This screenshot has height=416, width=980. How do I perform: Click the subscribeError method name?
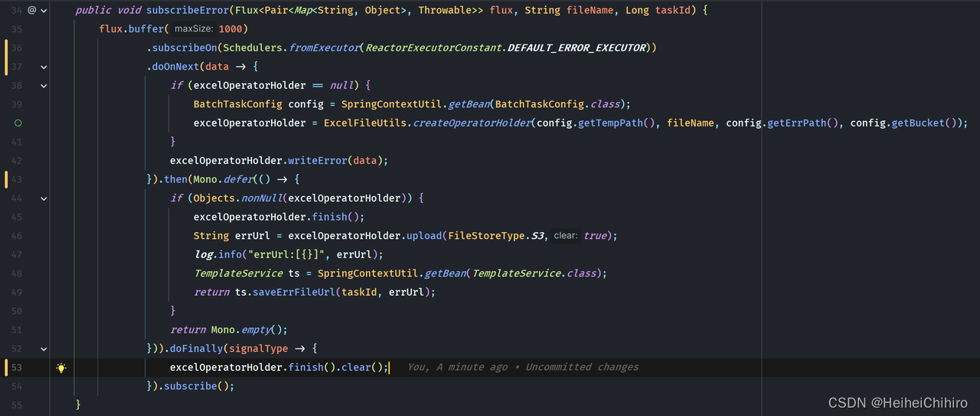[187, 11]
